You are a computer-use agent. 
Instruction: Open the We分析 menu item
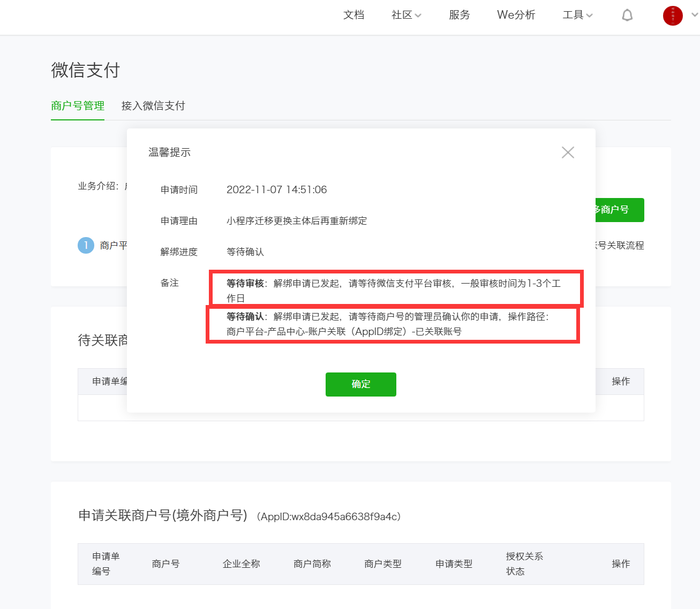click(x=516, y=15)
